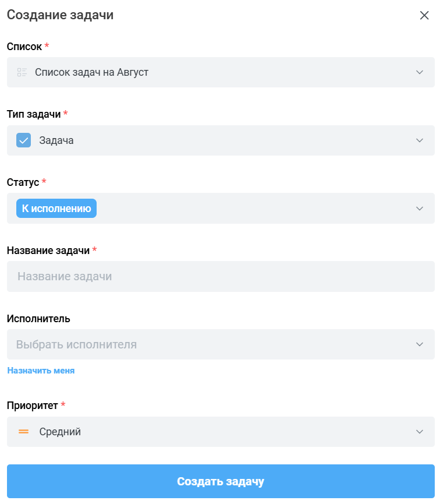440x504 pixels.
Task: Click the К исполнению status badge
Action: pos(56,208)
